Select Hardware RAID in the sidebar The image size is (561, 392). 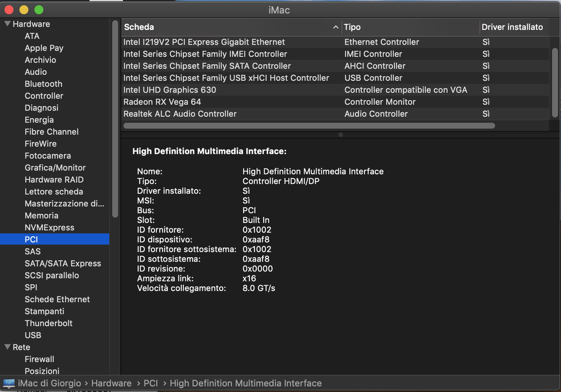click(x=54, y=180)
